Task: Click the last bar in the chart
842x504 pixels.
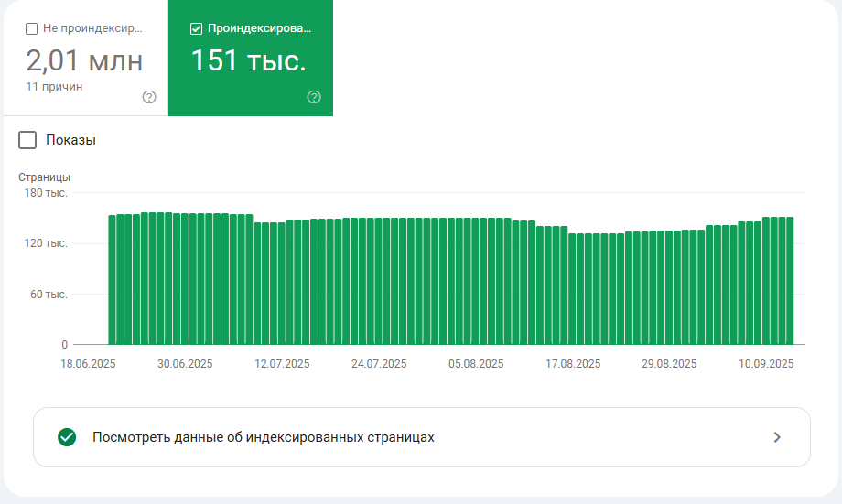Action: pos(790,281)
